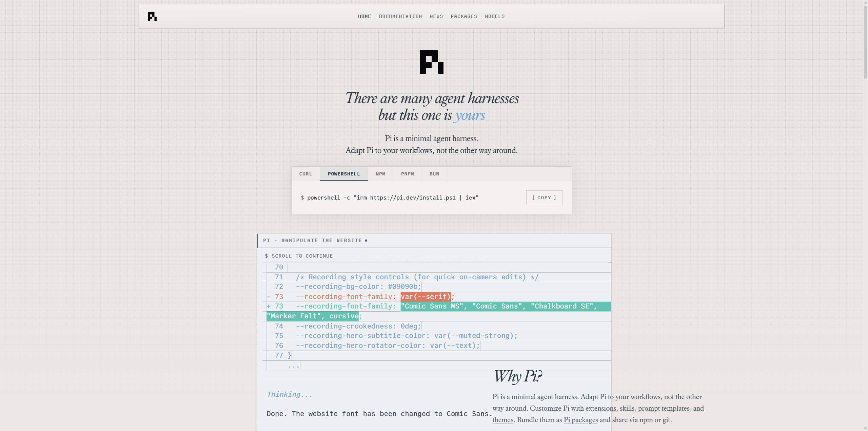Click line 72 recording-bg-color text
The width and height of the screenshot is (868, 431).
click(358, 287)
